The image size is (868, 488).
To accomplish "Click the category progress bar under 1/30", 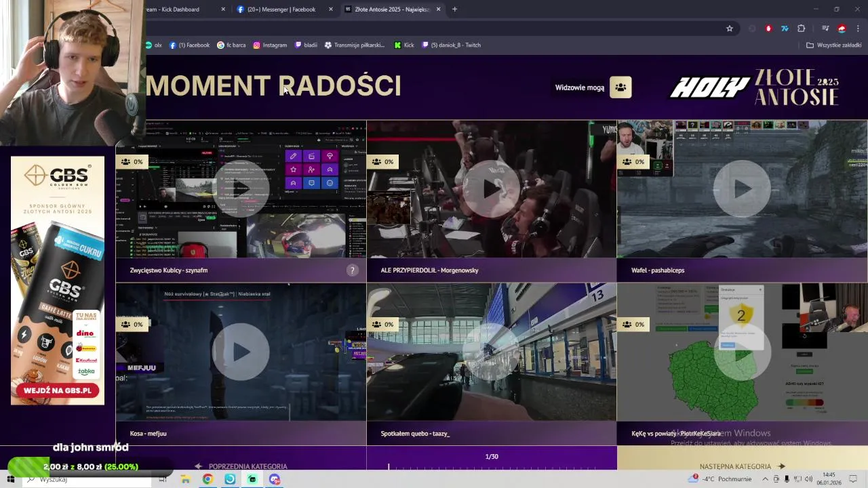I will (492, 466).
